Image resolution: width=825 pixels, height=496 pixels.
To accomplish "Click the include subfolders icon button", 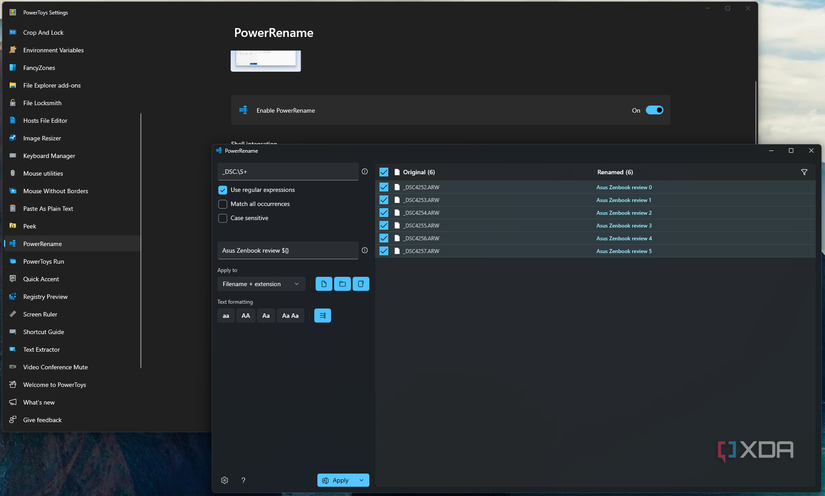I will click(361, 284).
